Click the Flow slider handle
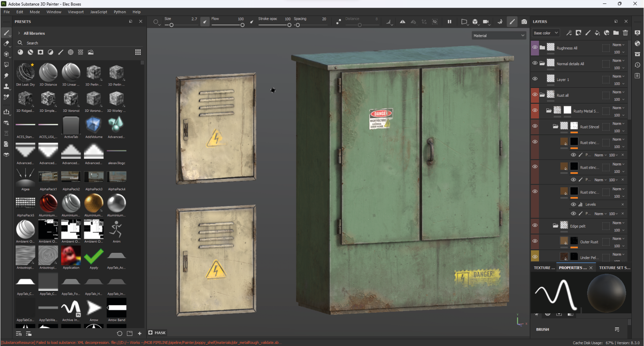The width and height of the screenshot is (644, 346). 242,25
